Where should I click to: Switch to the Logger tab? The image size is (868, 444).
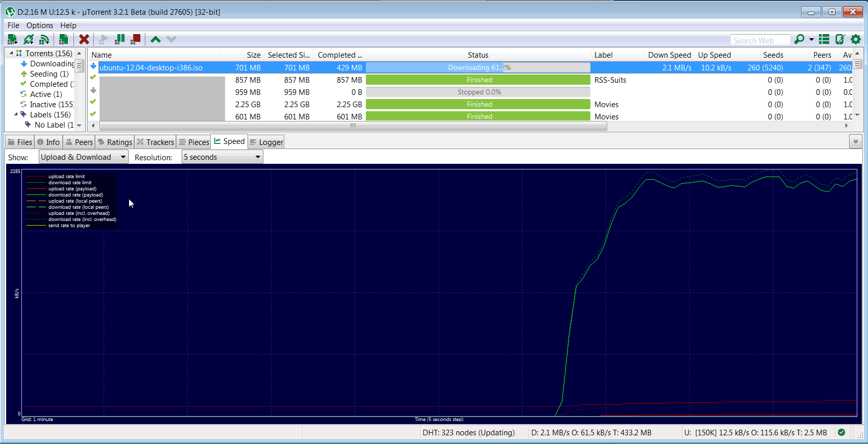pyautogui.click(x=266, y=142)
